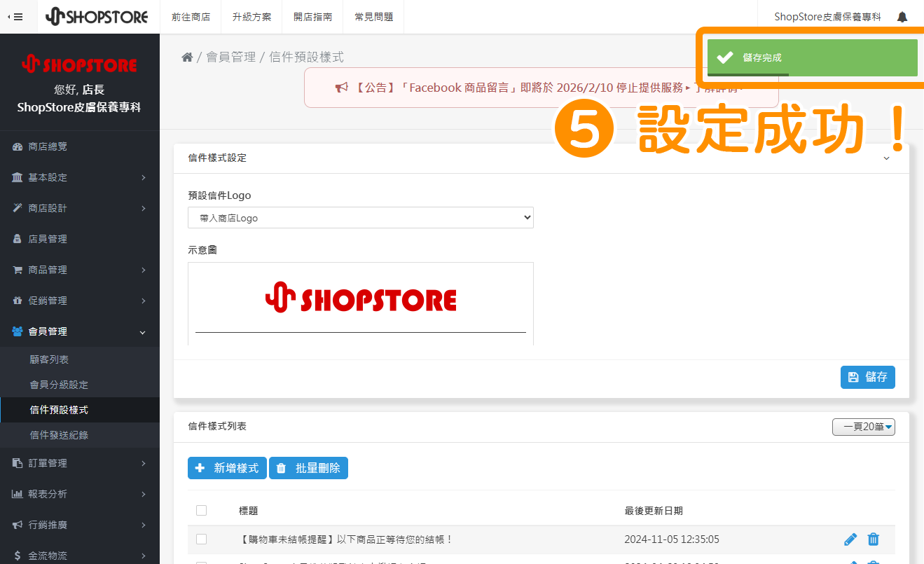Click the ShopStore皮膚保養專科 account name
This screenshot has width=924, height=564.
pos(827,15)
